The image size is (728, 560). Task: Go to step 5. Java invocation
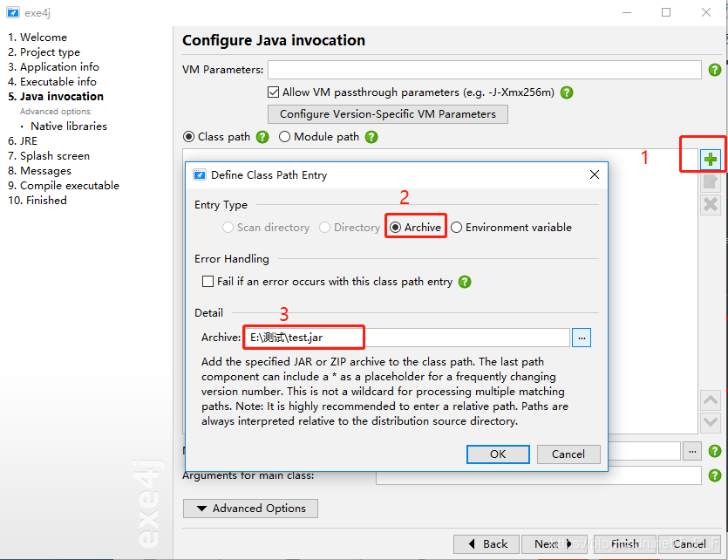56,97
